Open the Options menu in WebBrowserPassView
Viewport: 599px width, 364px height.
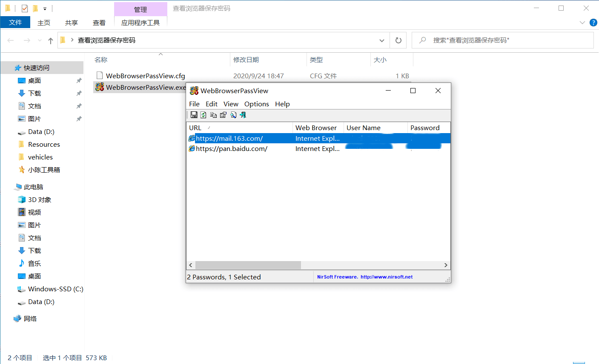pyautogui.click(x=257, y=104)
